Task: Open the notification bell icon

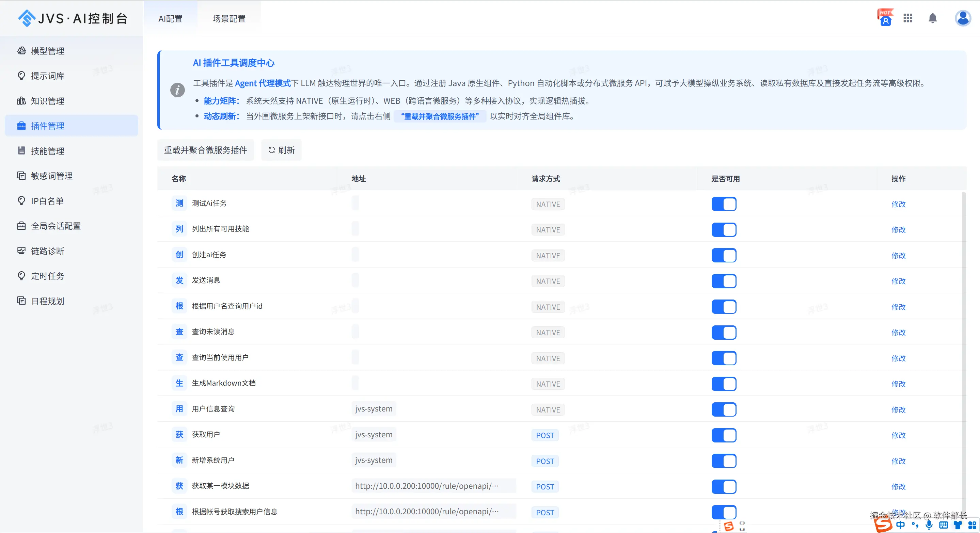Action: point(932,18)
